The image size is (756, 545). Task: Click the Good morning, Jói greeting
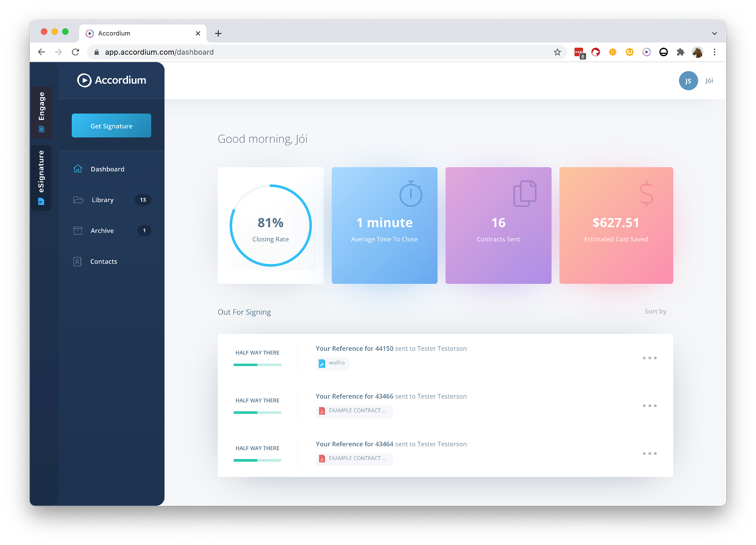tap(263, 139)
